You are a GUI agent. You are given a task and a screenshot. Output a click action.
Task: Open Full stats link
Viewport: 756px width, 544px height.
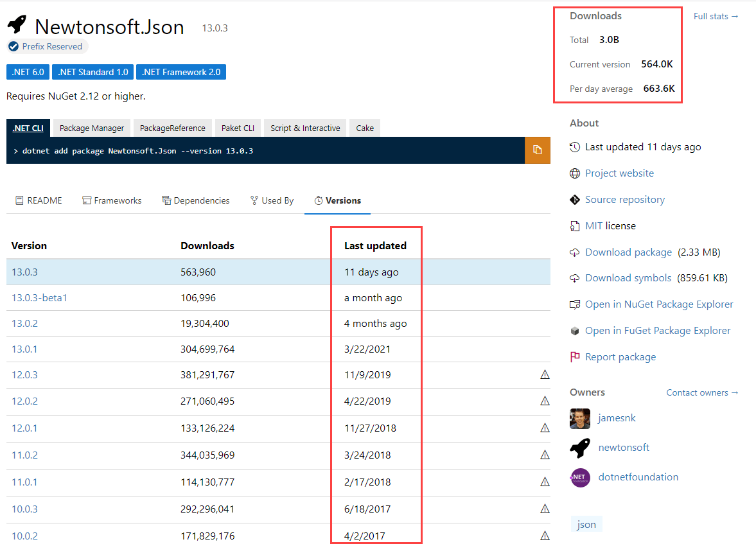tap(716, 17)
